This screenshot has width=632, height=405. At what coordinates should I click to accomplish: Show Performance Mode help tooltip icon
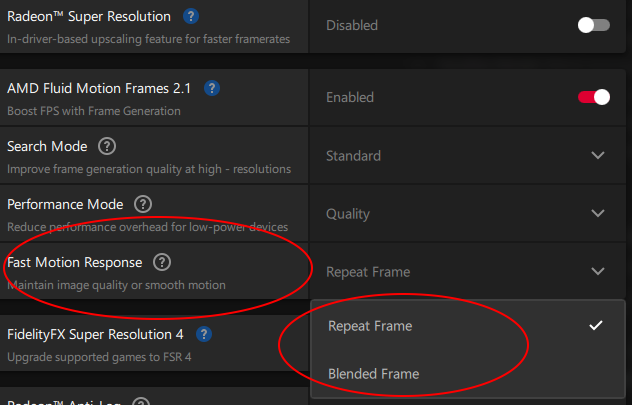pyautogui.click(x=143, y=204)
